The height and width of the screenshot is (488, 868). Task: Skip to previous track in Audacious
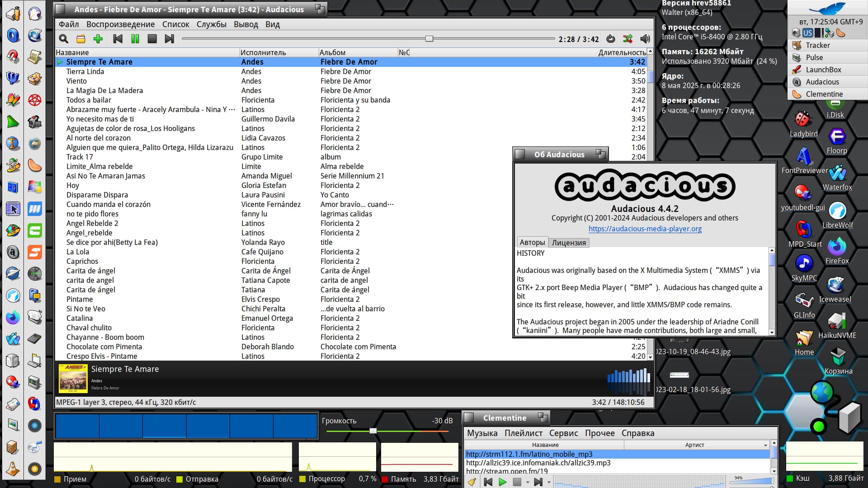pos(118,39)
